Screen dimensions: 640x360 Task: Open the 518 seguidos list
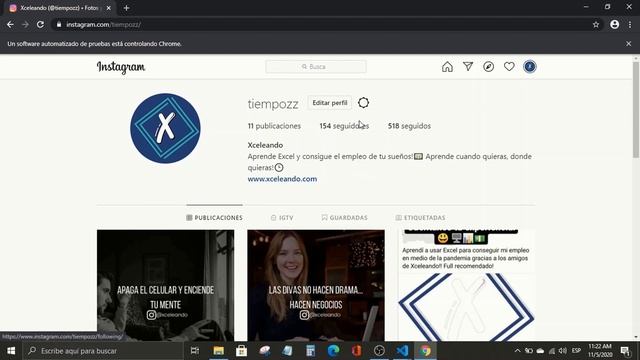tap(409, 126)
